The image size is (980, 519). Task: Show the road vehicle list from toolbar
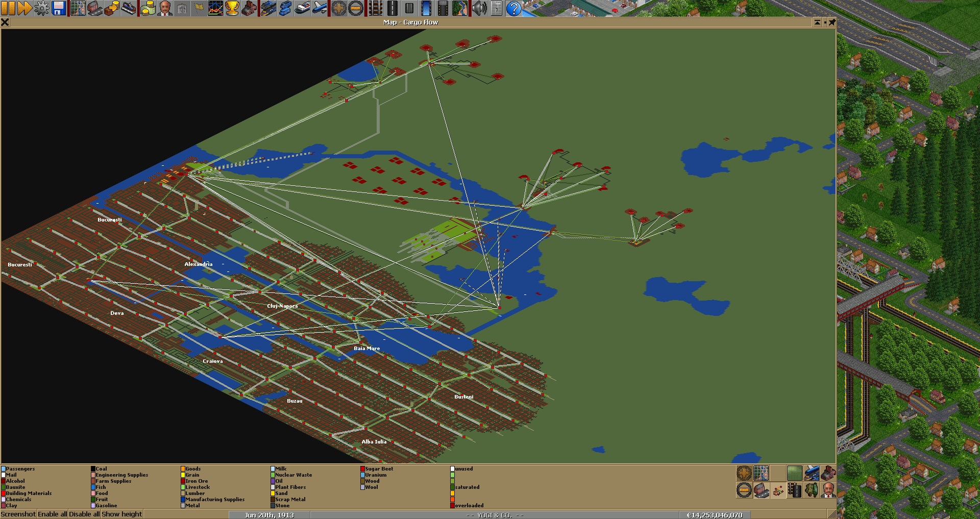[285, 8]
